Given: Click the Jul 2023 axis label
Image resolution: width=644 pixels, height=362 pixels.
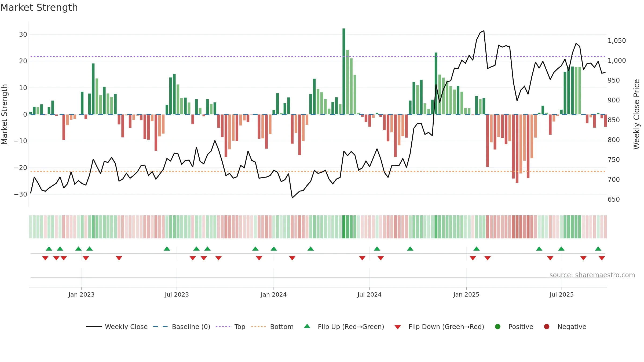Looking at the screenshot, I should (x=177, y=294).
